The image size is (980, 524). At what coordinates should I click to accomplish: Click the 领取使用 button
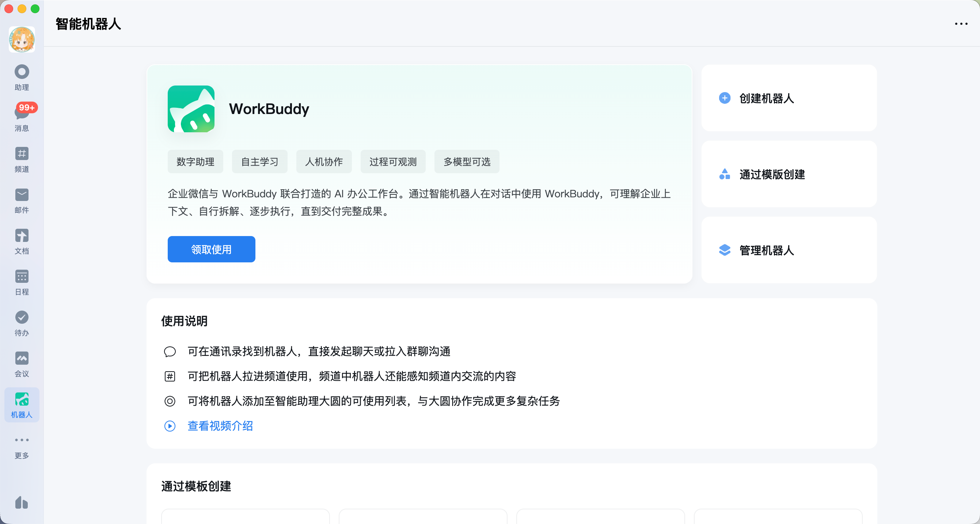coord(211,249)
